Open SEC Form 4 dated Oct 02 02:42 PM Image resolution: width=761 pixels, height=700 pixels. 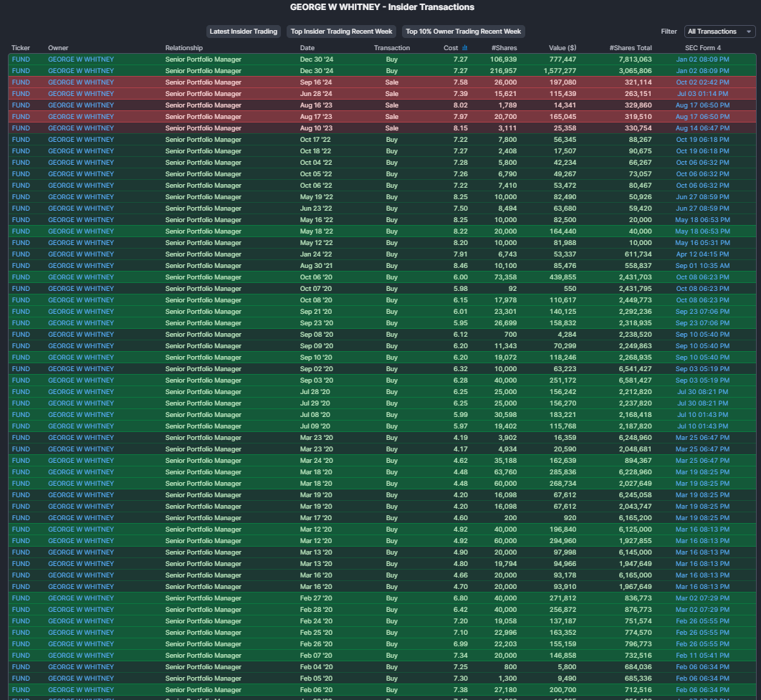(x=703, y=82)
